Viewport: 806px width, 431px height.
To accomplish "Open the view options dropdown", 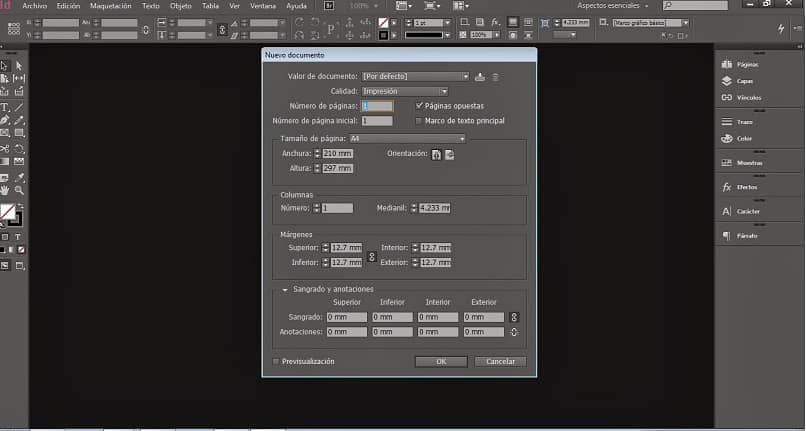I will click(x=404, y=6).
